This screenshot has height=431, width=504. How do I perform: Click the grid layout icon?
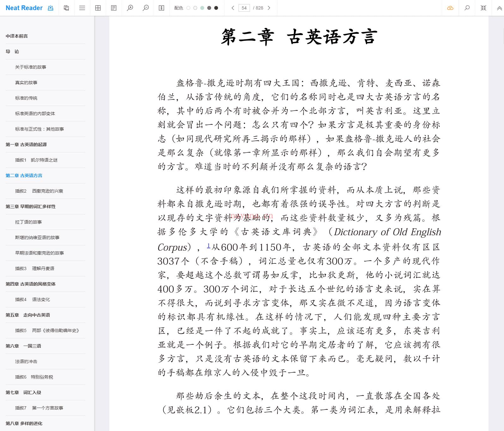[98, 8]
